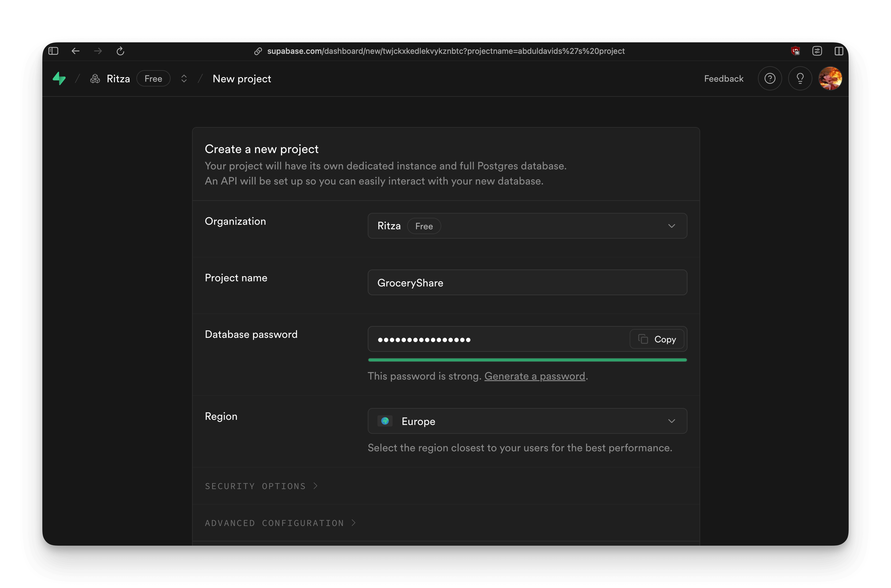Screen dimensions: 891x588
Task: Open the help question mark icon
Action: point(770,78)
